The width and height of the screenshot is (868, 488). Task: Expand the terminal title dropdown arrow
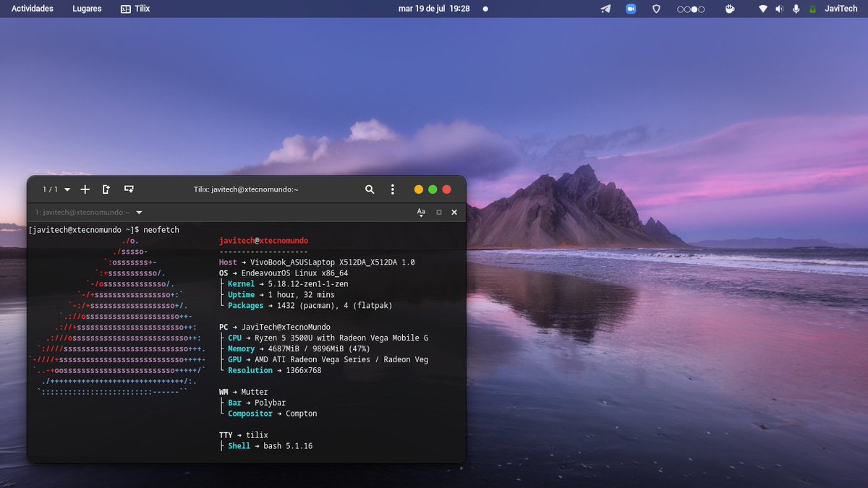coord(138,212)
